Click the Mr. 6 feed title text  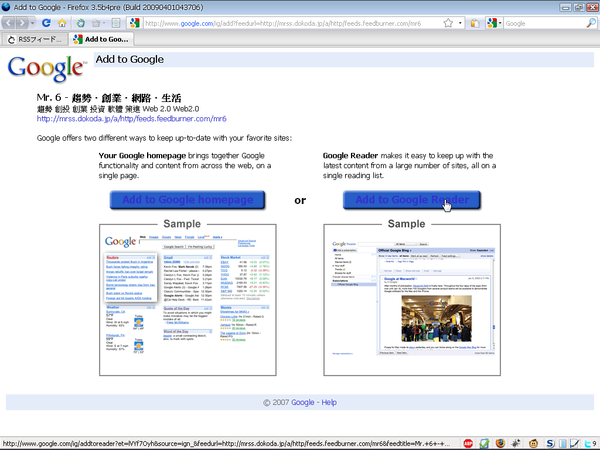[x=109, y=98]
